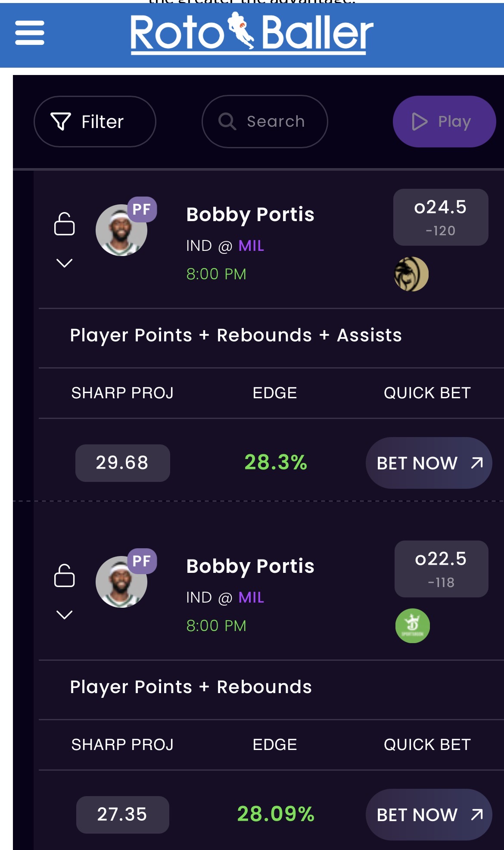Select the o22.5 -118 odds box
Screen dimensions: 504x850
(441, 569)
